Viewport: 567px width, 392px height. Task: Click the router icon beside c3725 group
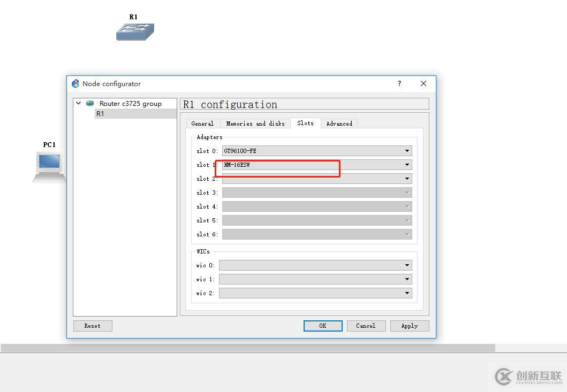(x=89, y=103)
